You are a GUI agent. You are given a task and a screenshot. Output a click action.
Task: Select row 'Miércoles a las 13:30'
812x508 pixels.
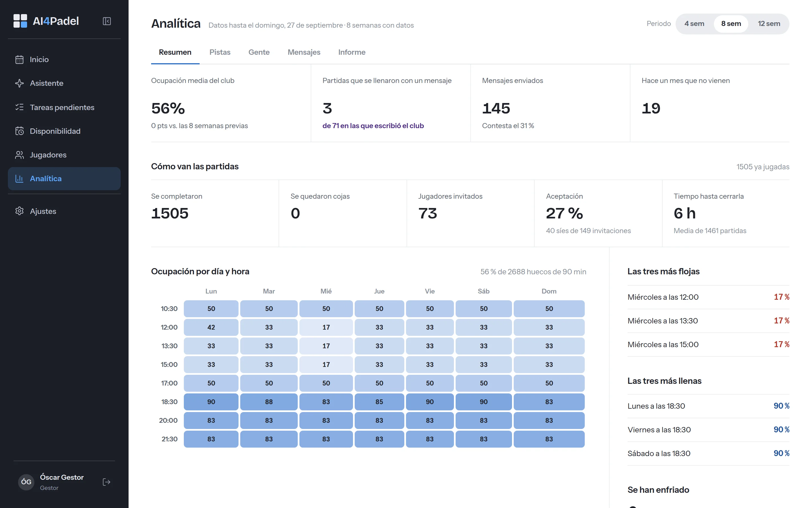(x=708, y=321)
